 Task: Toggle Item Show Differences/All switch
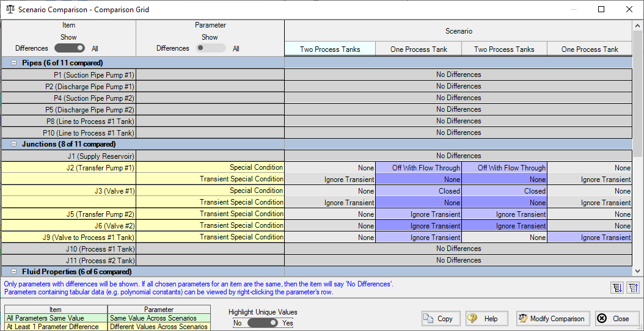pyautogui.click(x=69, y=48)
